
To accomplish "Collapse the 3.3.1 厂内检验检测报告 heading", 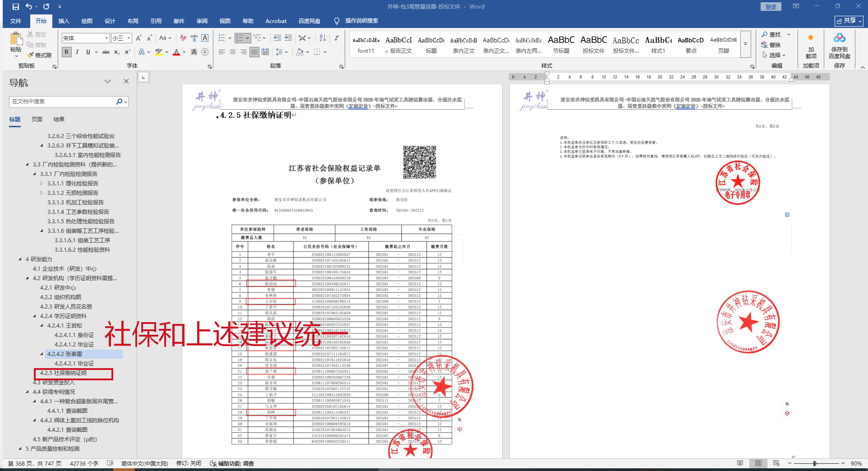I will coord(35,174).
